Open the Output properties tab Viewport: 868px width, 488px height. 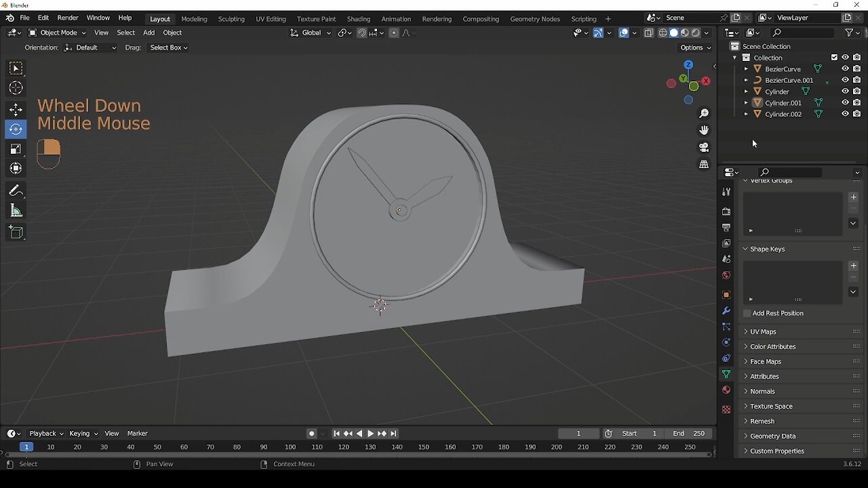(726, 228)
